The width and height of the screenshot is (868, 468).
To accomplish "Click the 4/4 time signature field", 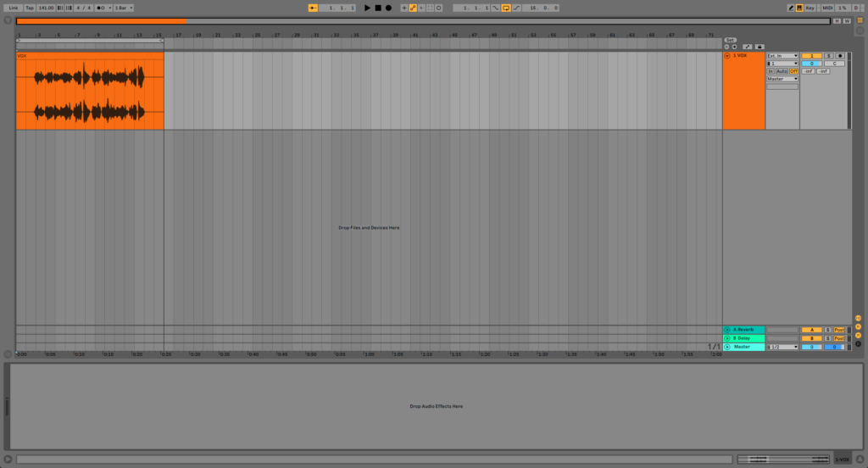I will point(84,8).
